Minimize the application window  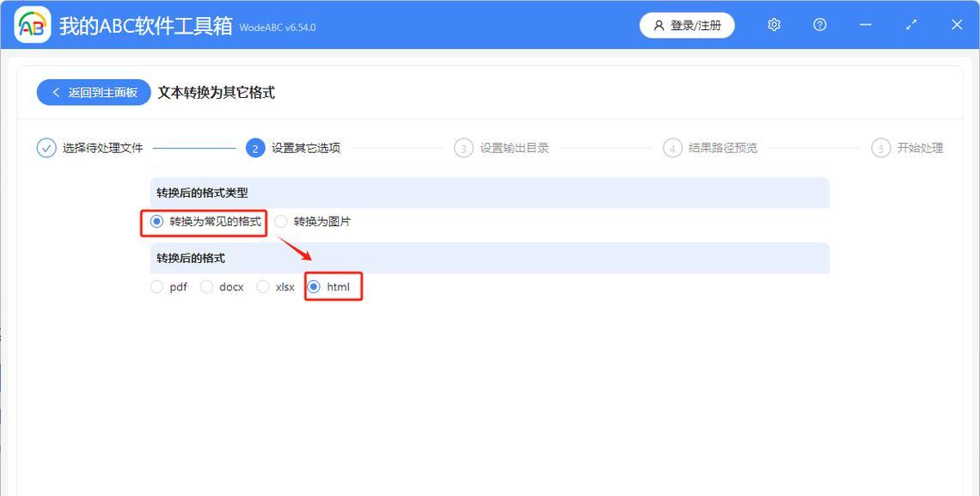point(866,25)
